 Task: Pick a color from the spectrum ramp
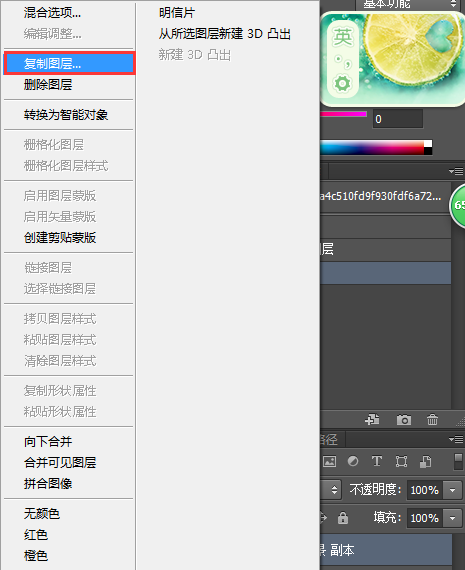372,148
